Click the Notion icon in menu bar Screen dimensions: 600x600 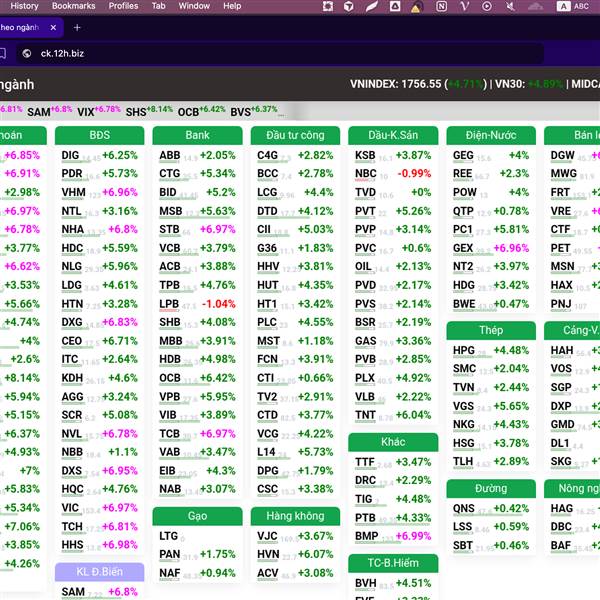(x=441, y=6)
